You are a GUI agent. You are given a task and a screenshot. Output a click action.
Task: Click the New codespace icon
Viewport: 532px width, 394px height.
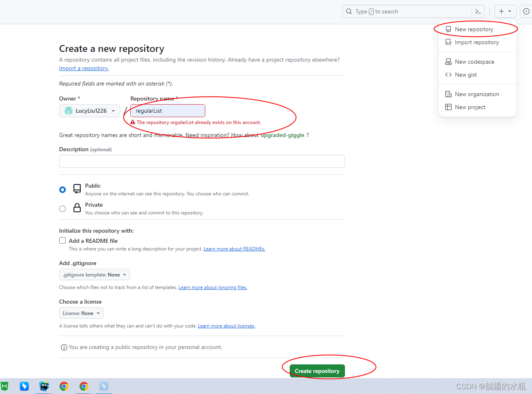(448, 62)
